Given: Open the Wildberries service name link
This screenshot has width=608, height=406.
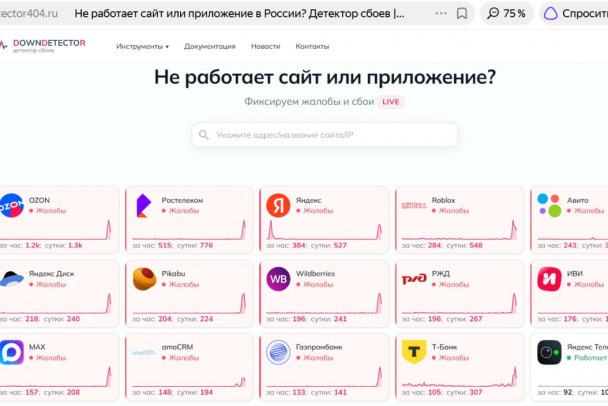Looking at the screenshot, I should [x=315, y=273].
